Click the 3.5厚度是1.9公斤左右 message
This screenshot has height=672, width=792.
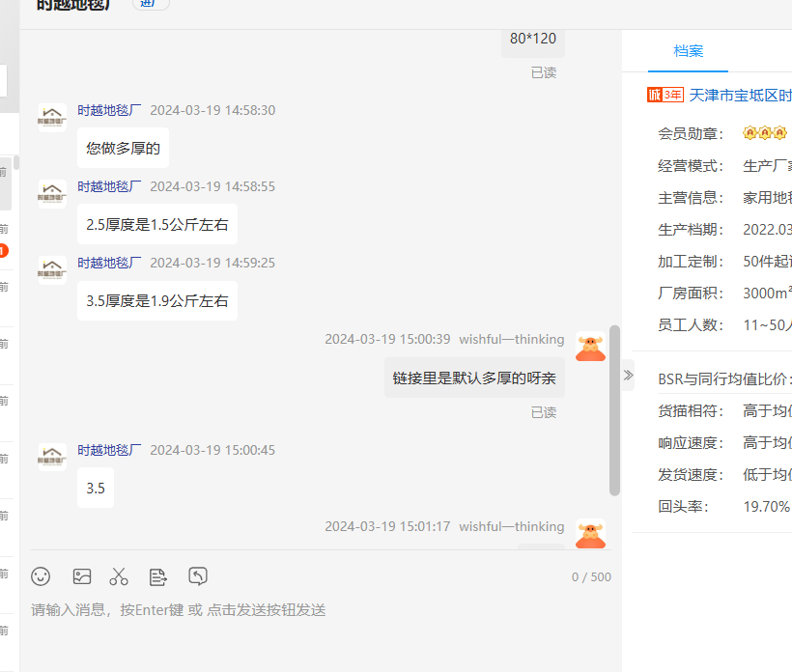pos(157,300)
